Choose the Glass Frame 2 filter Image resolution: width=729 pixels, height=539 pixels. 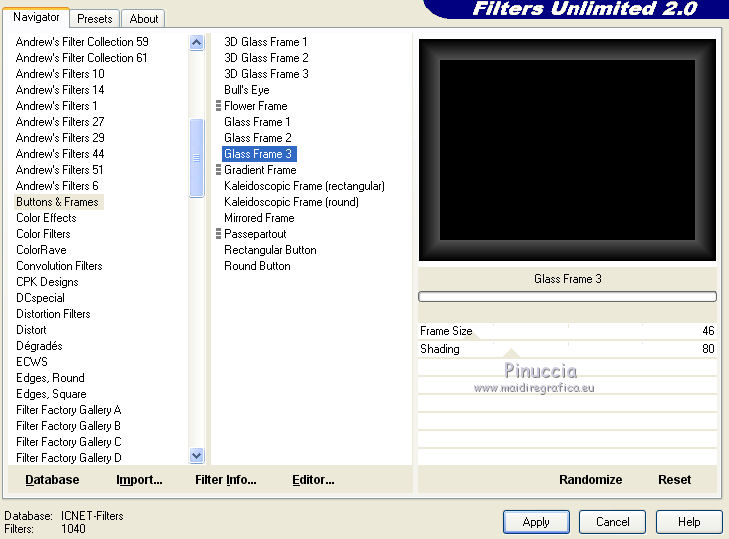coord(258,138)
